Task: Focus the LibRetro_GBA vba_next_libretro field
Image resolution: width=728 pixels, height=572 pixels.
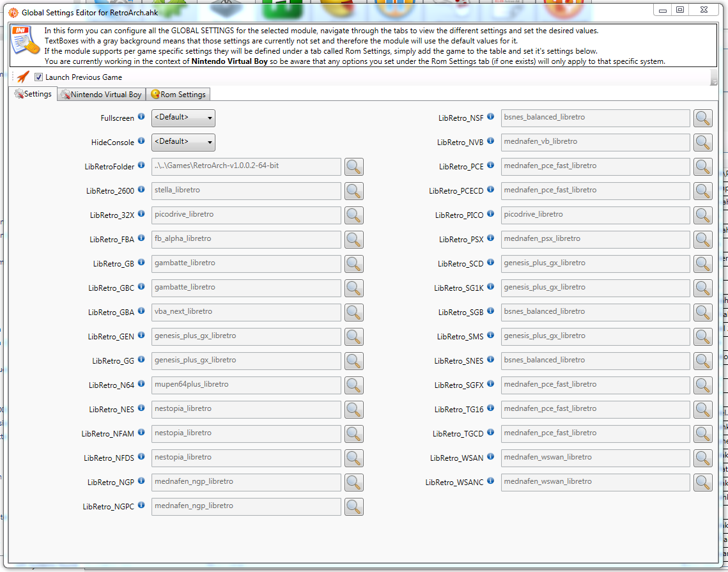Action: tap(246, 313)
